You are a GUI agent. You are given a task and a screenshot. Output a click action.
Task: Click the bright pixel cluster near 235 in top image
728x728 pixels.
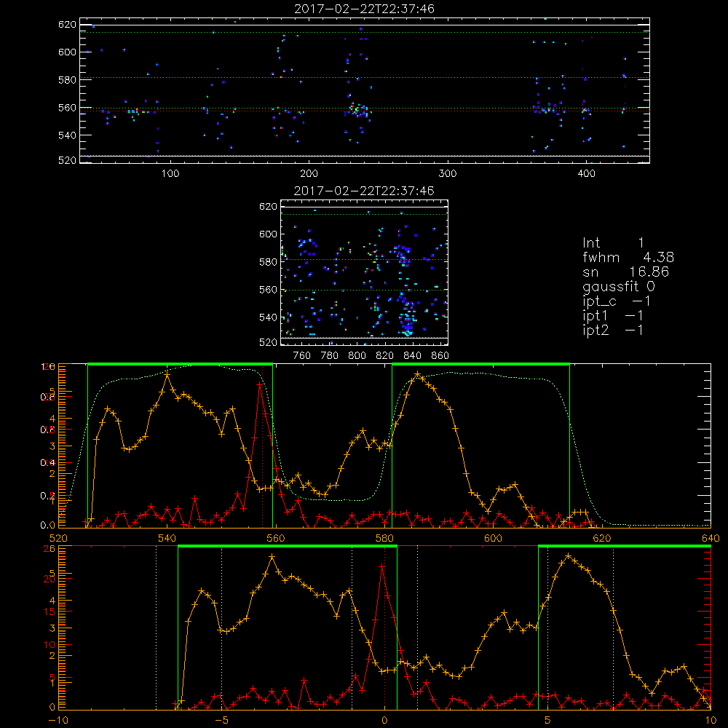tap(357, 110)
